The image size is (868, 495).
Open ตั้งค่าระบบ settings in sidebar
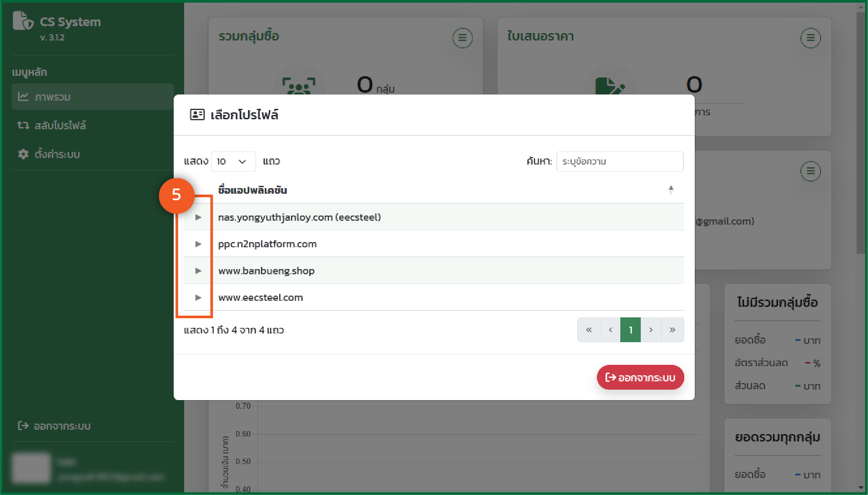coord(57,154)
